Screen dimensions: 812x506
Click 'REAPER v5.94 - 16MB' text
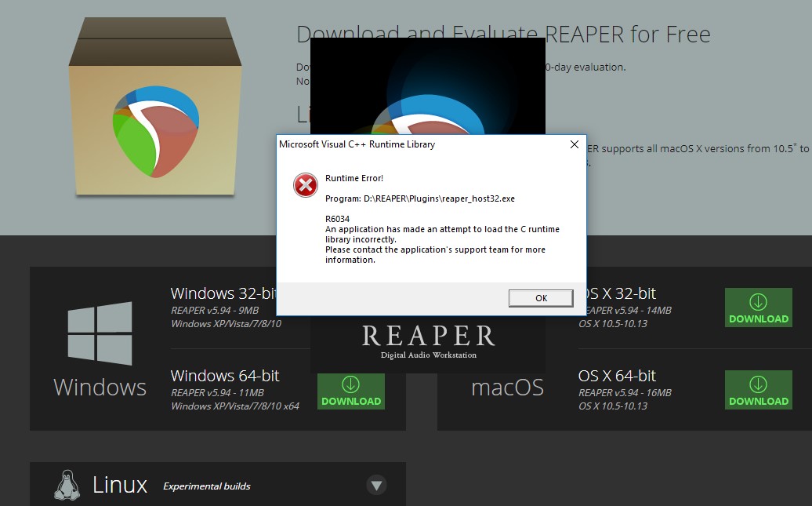pos(625,393)
